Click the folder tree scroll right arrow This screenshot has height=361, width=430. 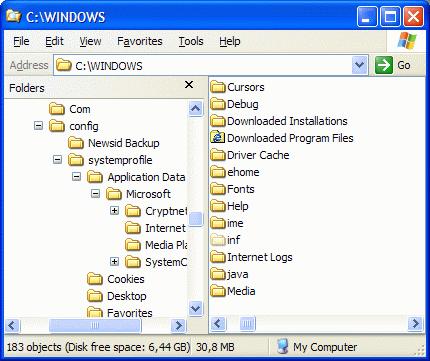point(178,325)
